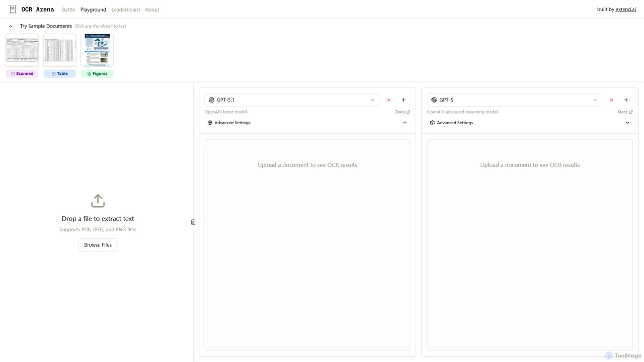
Task: Open the Leaderboard tab
Action: pyautogui.click(x=125, y=10)
